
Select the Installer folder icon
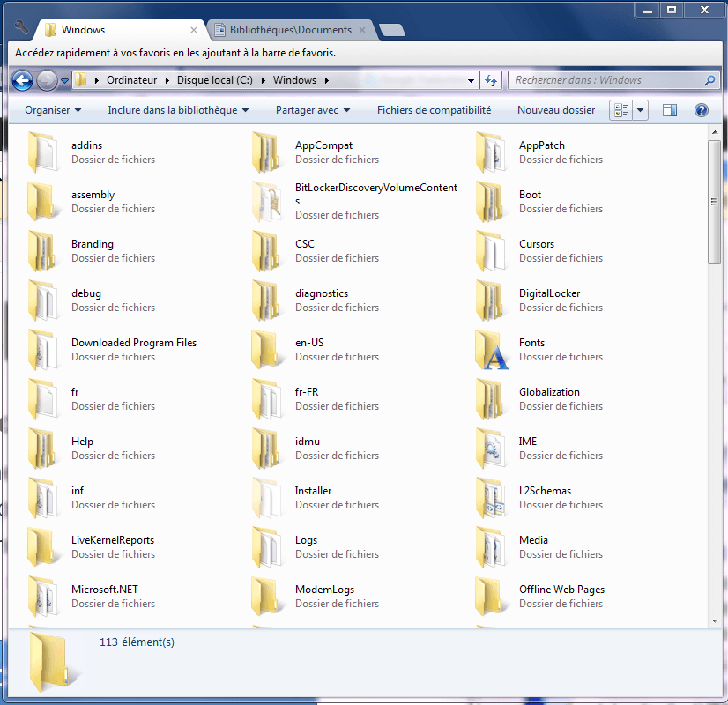point(267,498)
